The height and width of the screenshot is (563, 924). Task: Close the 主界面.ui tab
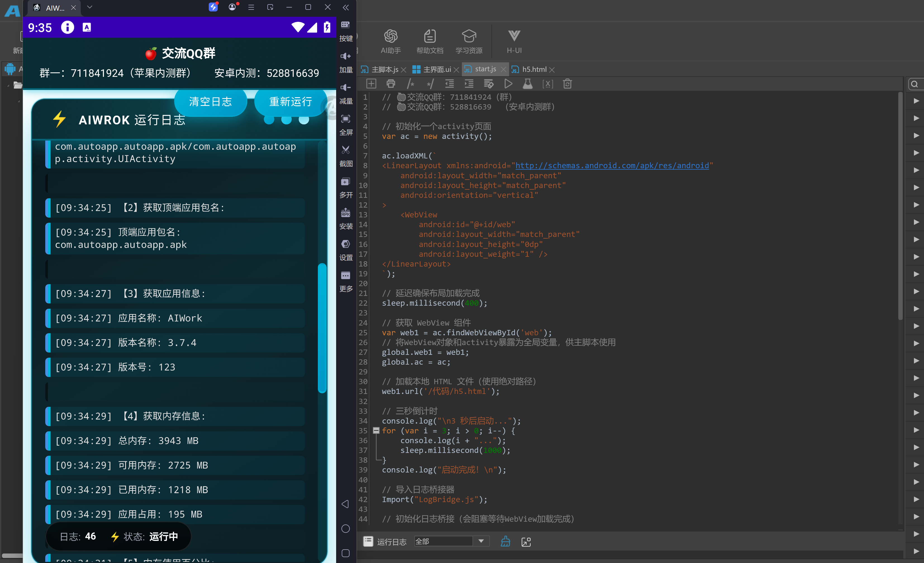(456, 70)
